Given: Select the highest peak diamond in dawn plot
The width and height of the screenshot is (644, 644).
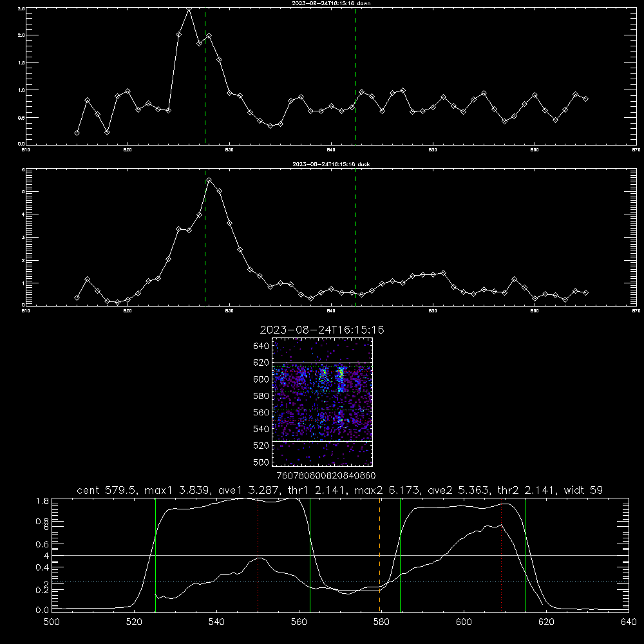Looking at the screenshot, I should (189, 8).
